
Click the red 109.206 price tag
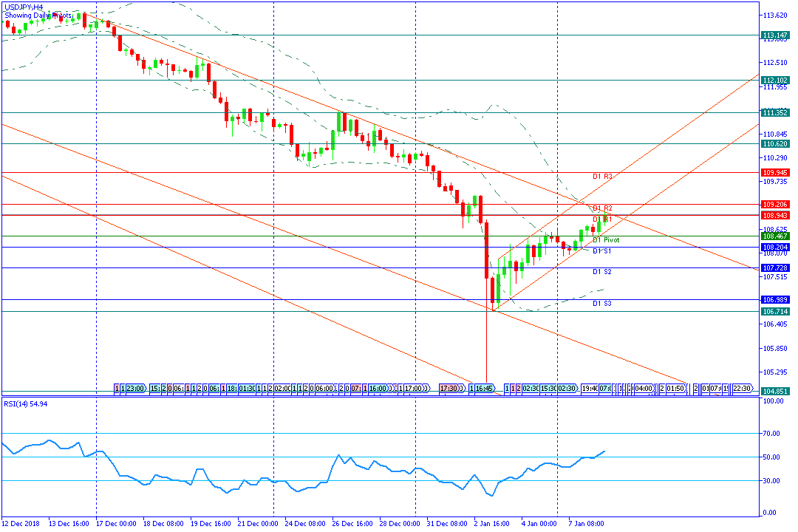coord(774,204)
